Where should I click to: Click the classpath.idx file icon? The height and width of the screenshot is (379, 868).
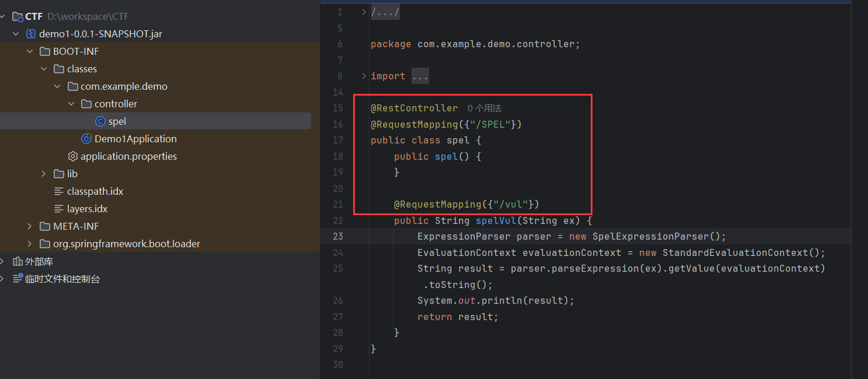tap(59, 191)
